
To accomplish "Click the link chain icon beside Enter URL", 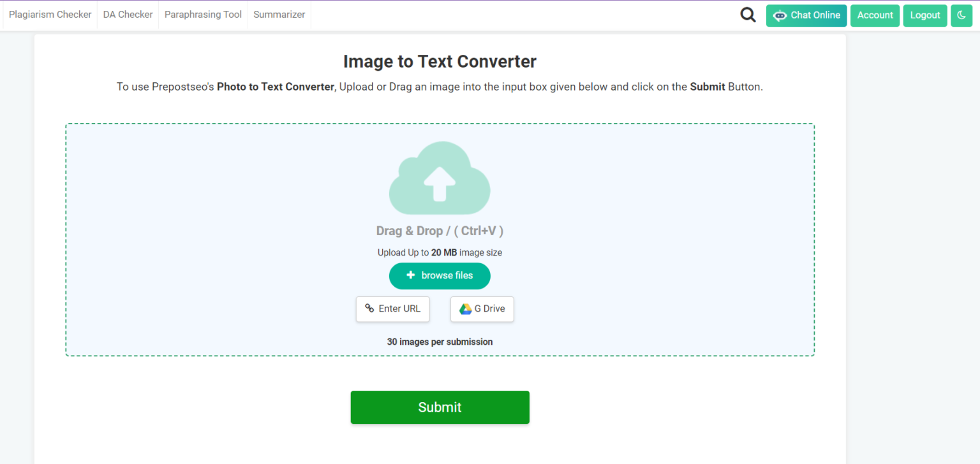I will click(369, 308).
